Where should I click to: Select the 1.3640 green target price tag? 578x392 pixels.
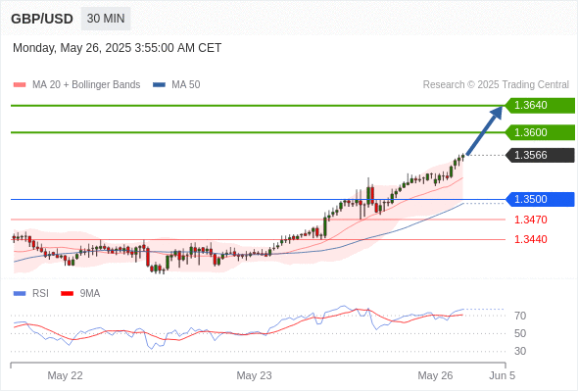(540, 106)
